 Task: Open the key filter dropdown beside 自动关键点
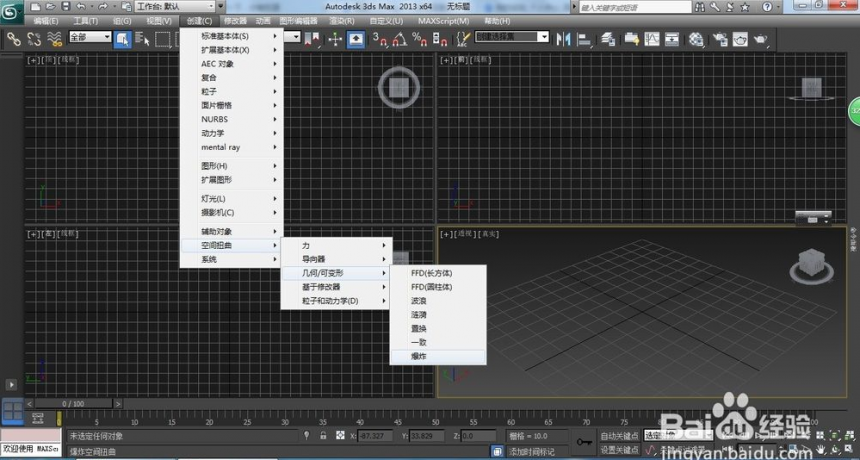[678, 435]
